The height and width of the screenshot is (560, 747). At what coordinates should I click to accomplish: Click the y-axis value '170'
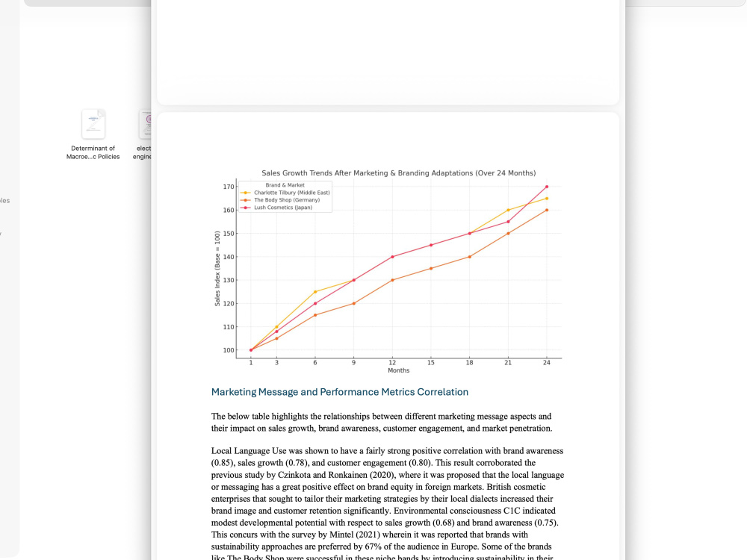pos(229,187)
